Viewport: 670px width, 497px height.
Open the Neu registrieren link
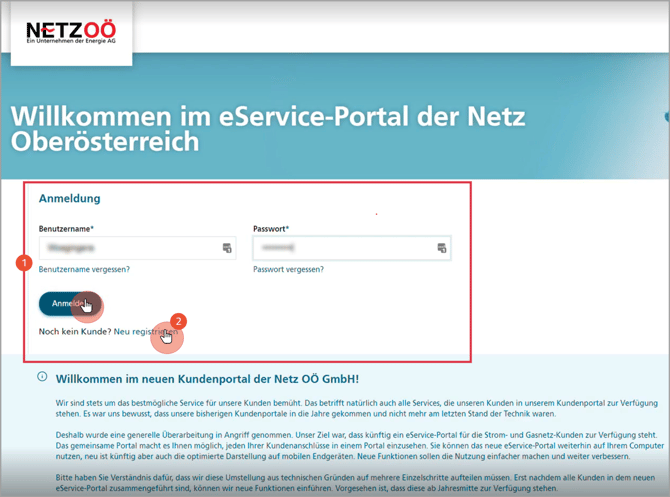146,331
